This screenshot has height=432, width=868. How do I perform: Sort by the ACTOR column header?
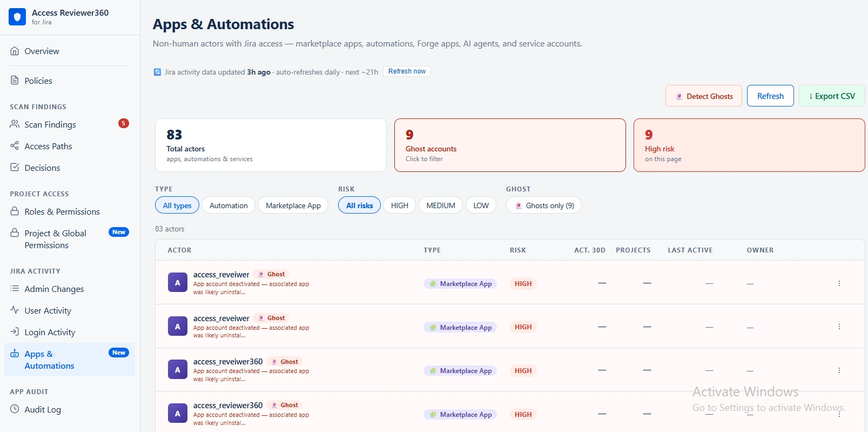click(x=179, y=250)
